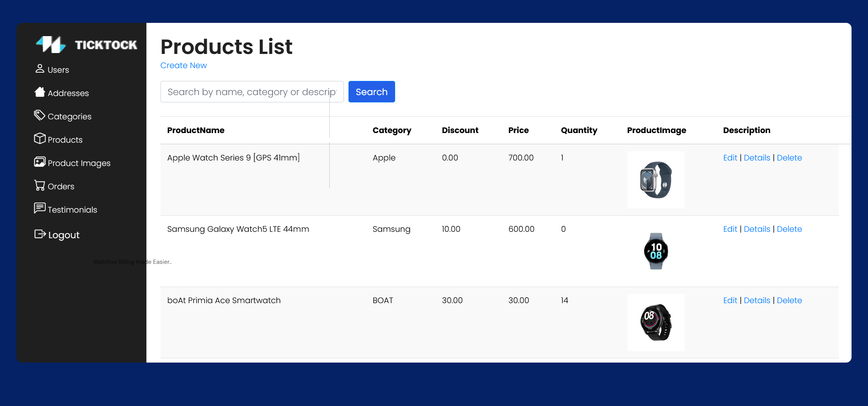Click the boAt smartwatch thumbnail

pos(656,322)
